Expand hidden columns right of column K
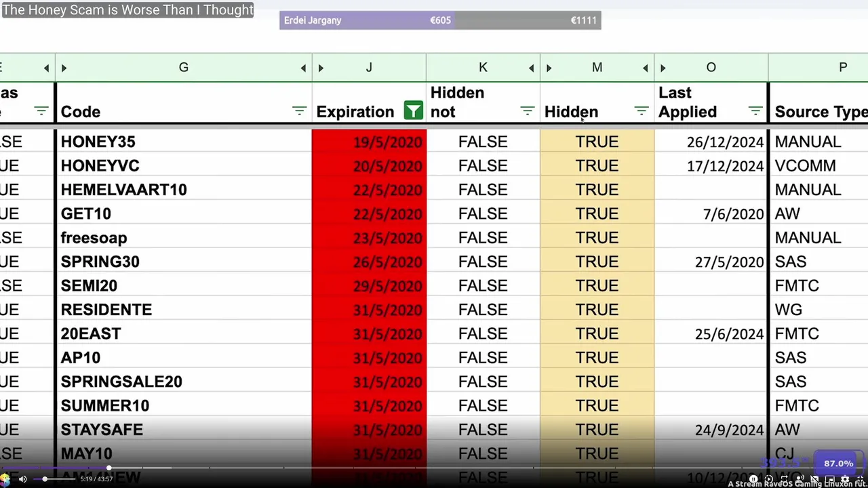Image resolution: width=868 pixels, height=488 pixels. [x=531, y=68]
